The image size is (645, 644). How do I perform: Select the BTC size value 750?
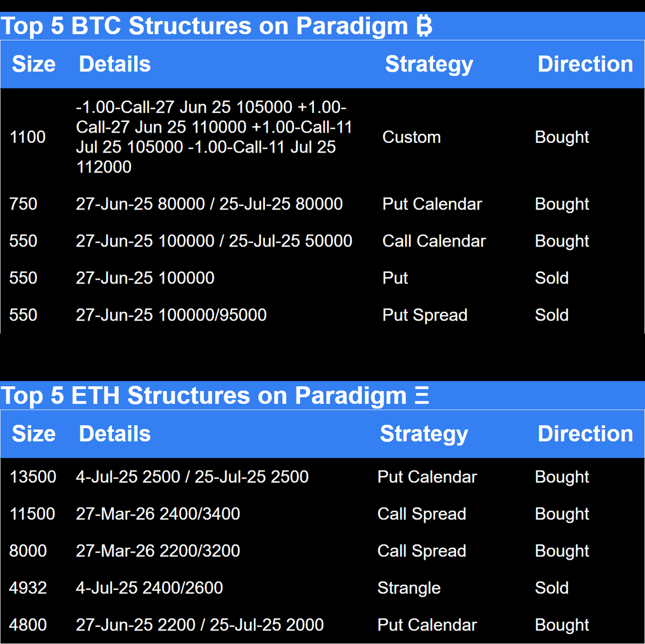coord(23,204)
